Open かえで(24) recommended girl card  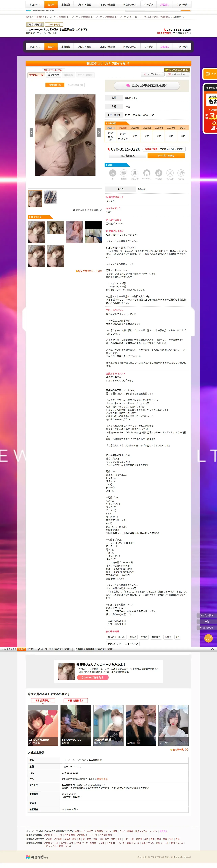(x=43, y=725)
